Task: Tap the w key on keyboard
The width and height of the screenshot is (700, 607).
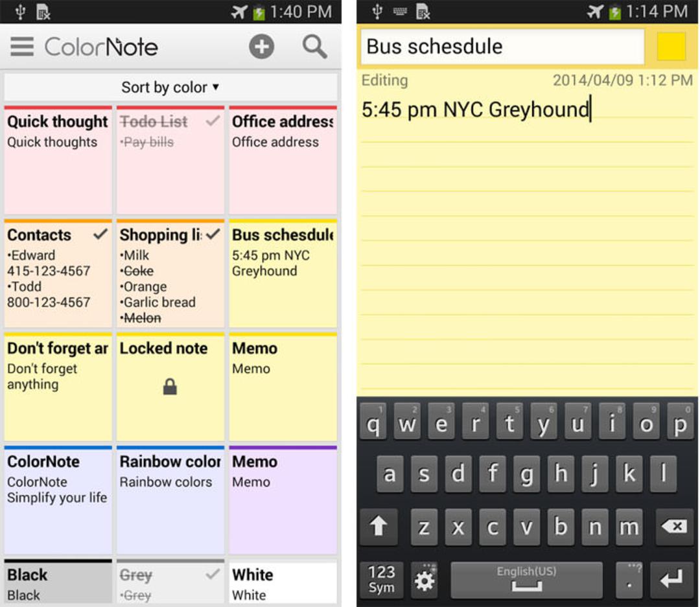Action: tap(406, 422)
